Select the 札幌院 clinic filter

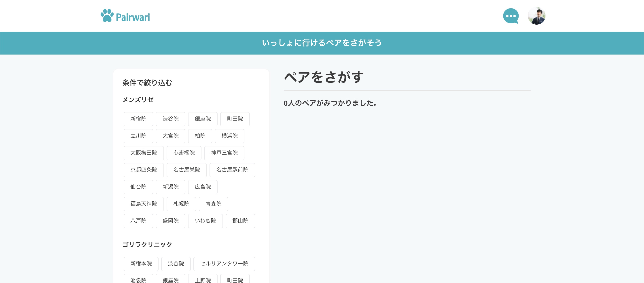click(x=181, y=204)
